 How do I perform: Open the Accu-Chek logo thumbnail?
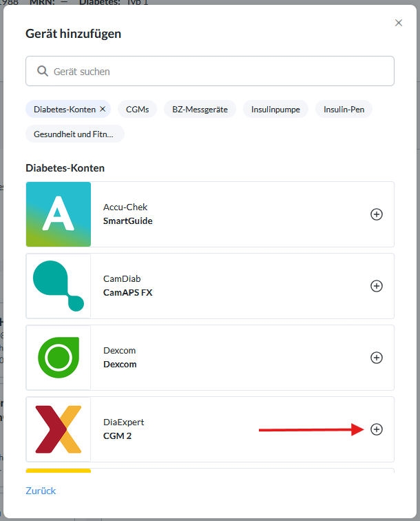[x=59, y=214]
